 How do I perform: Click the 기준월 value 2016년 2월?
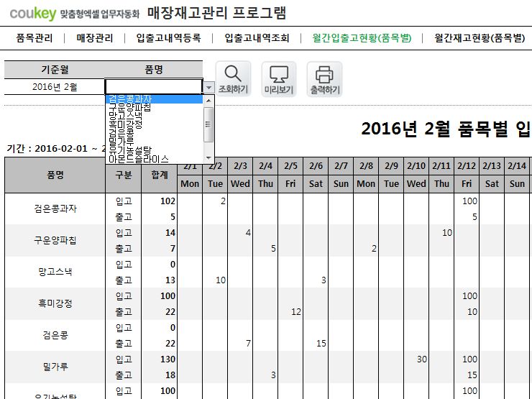[x=55, y=87]
